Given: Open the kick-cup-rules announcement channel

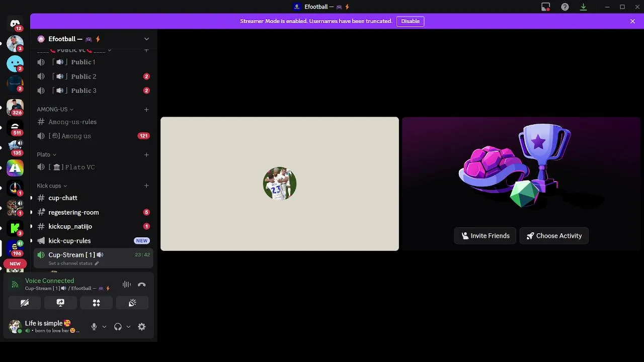Looking at the screenshot, I should (x=94, y=240).
